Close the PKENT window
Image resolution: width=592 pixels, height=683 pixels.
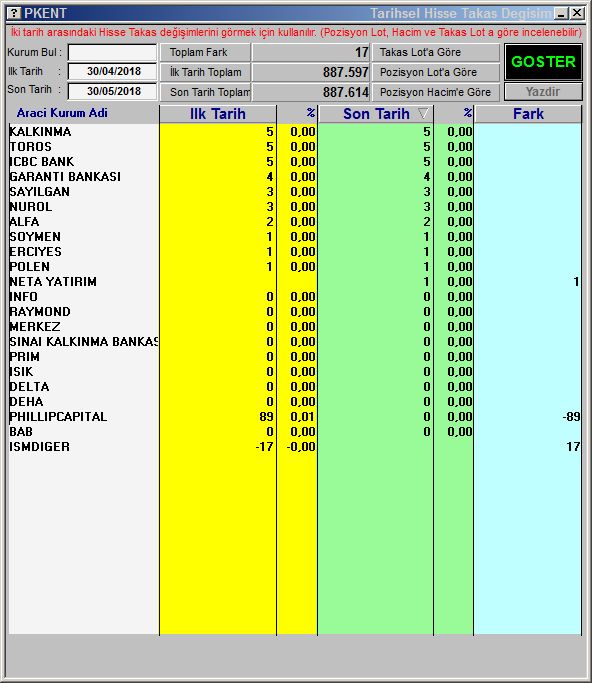(x=577, y=14)
